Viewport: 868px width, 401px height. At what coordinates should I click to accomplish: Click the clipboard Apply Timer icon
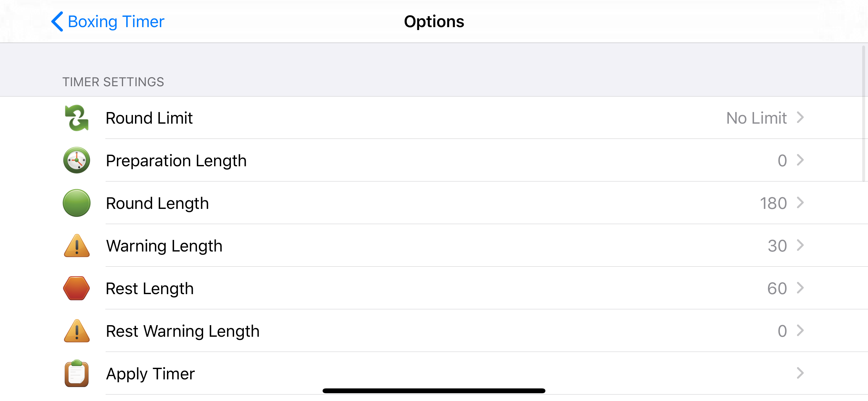coord(77,373)
